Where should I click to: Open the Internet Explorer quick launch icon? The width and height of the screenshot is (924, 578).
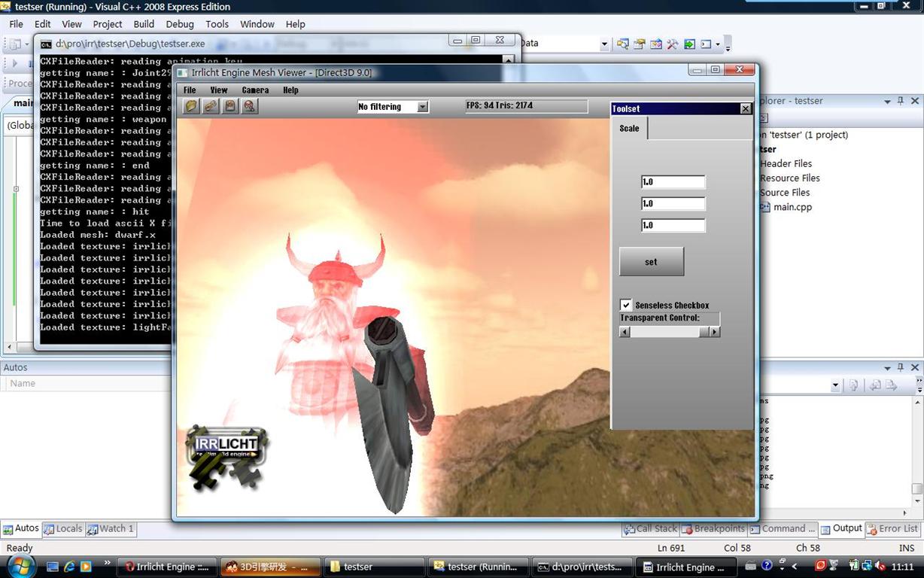[69, 566]
